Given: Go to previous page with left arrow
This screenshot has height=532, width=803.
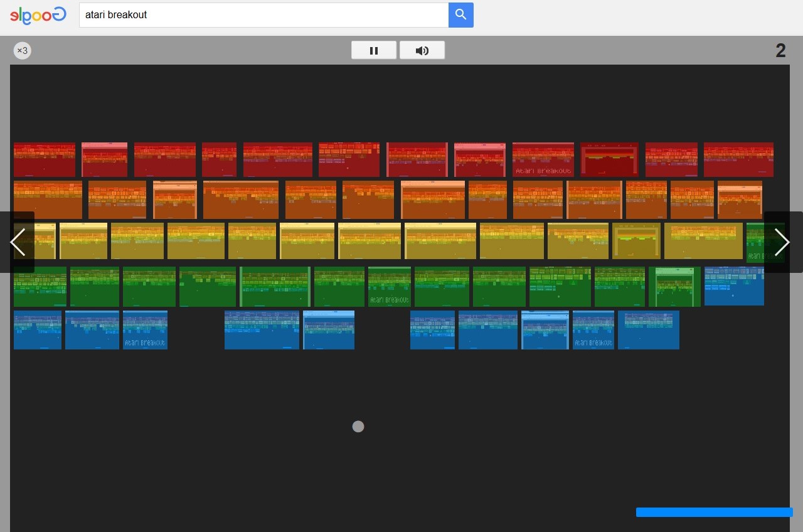Looking at the screenshot, I should point(18,242).
